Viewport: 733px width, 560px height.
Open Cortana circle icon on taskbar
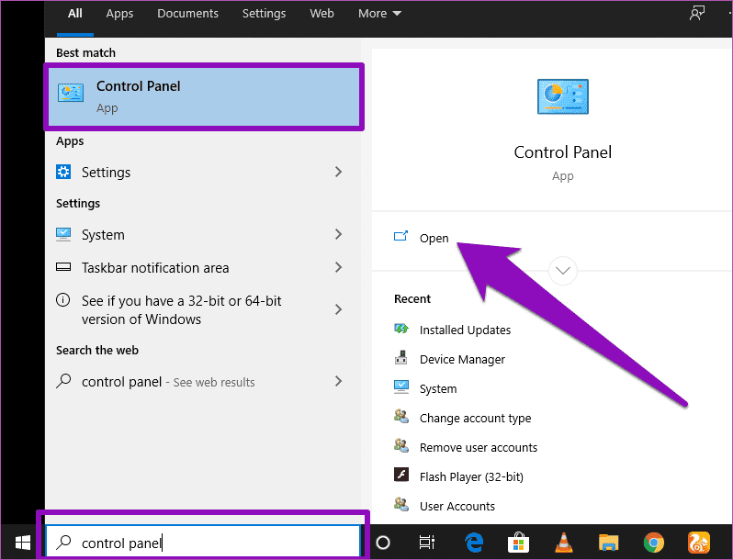click(x=383, y=543)
